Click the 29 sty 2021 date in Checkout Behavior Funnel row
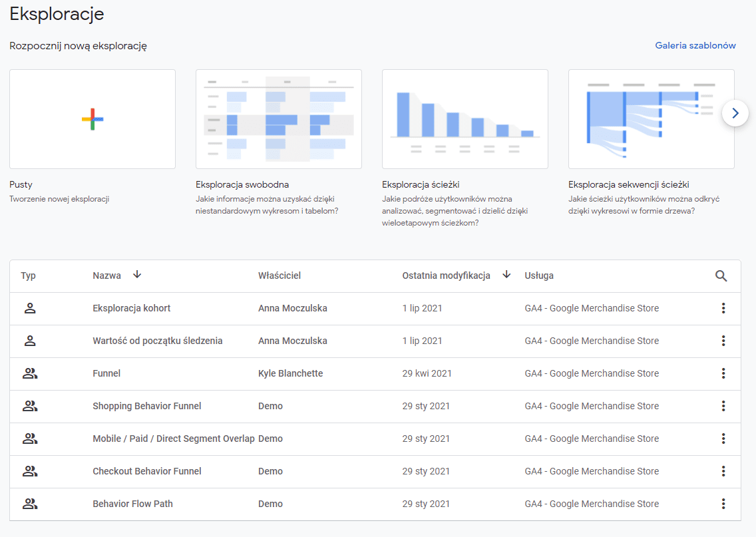This screenshot has width=756, height=537. pyautogui.click(x=426, y=471)
